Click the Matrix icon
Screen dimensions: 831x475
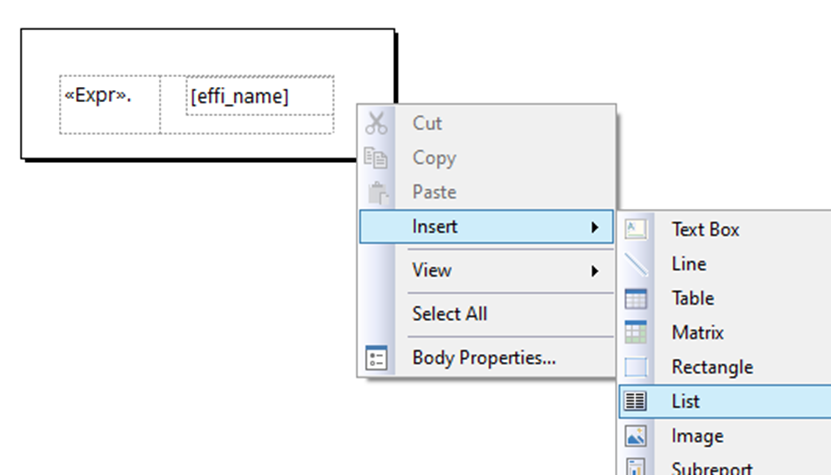[x=635, y=332]
